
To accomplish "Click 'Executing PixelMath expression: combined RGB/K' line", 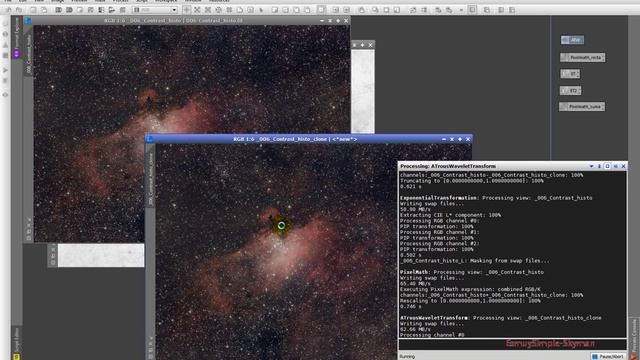I will 470,289.
